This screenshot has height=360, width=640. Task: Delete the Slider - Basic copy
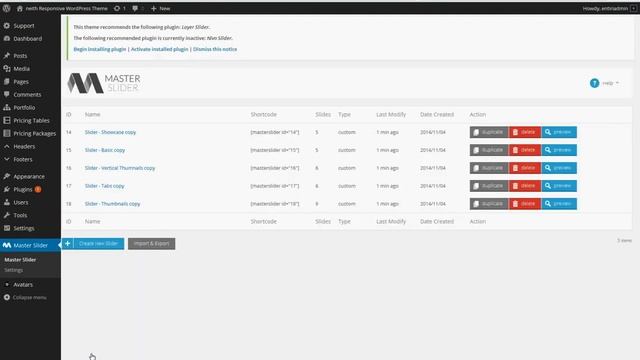(x=525, y=150)
